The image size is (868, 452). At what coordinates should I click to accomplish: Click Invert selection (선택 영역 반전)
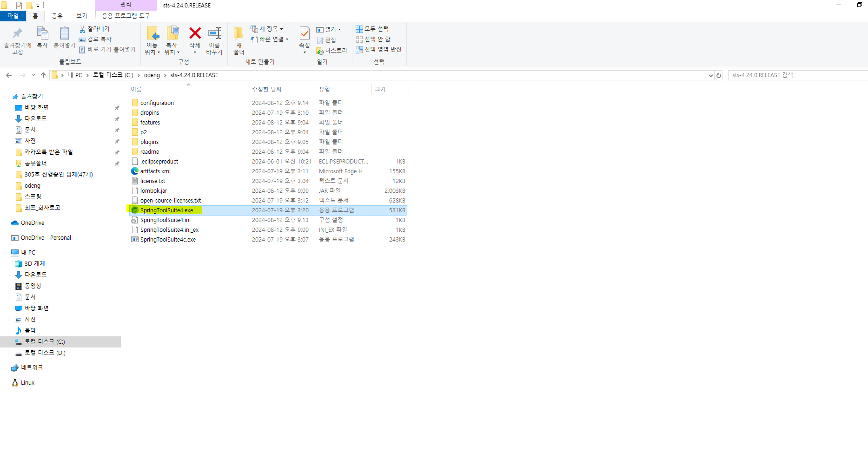click(378, 49)
